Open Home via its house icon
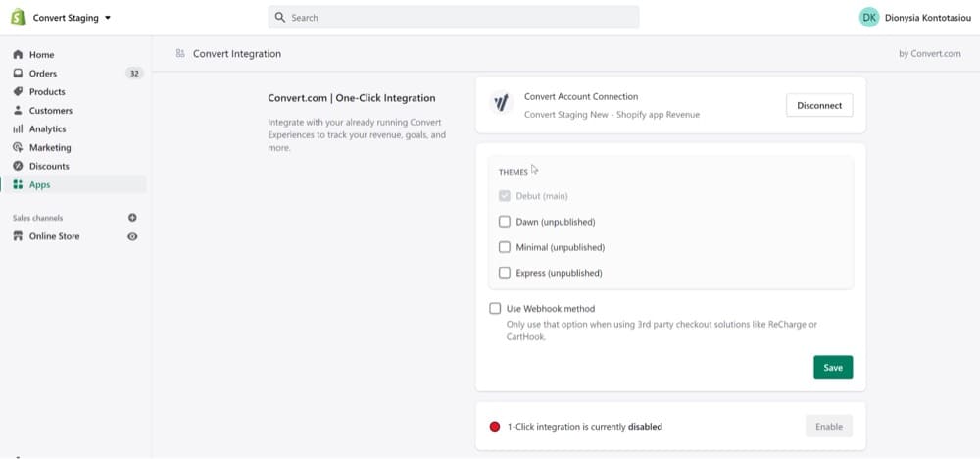Viewport: 980px width, 459px height. click(x=18, y=55)
